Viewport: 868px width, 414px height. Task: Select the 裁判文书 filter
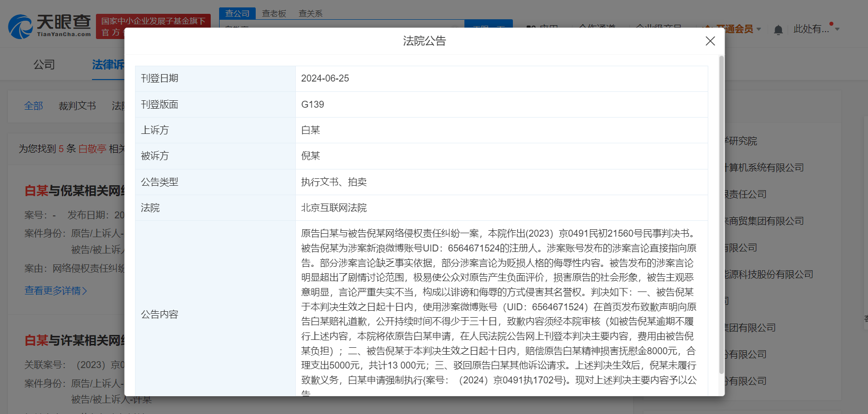click(x=77, y=106)
